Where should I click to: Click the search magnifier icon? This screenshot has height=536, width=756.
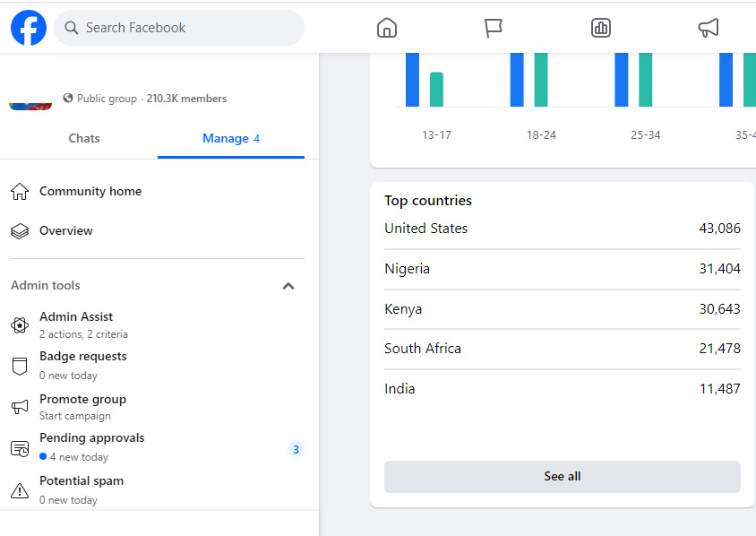pos(72,28)
